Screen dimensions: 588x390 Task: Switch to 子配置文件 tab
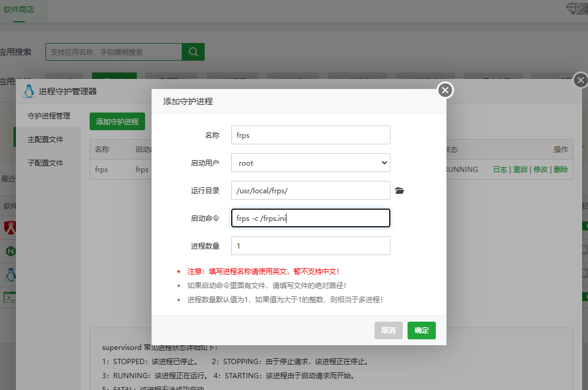45,163
